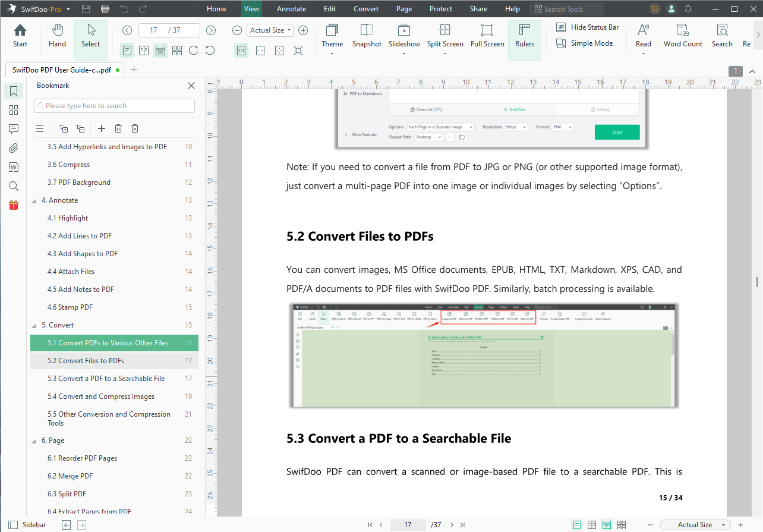
Task: Close the Bookmark panel
Action: 191,86
